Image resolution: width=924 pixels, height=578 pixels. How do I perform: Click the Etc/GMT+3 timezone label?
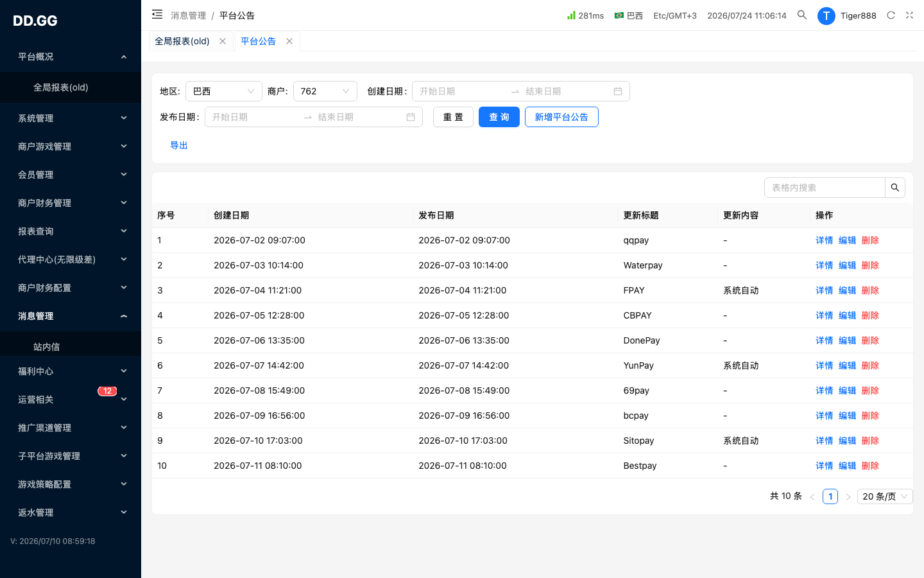coord(675,15)
